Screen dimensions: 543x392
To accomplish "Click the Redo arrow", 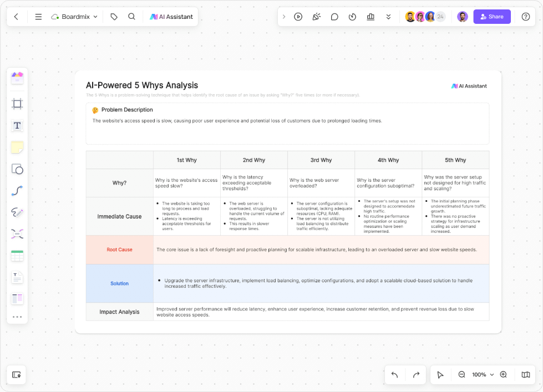I will [416, 375].
